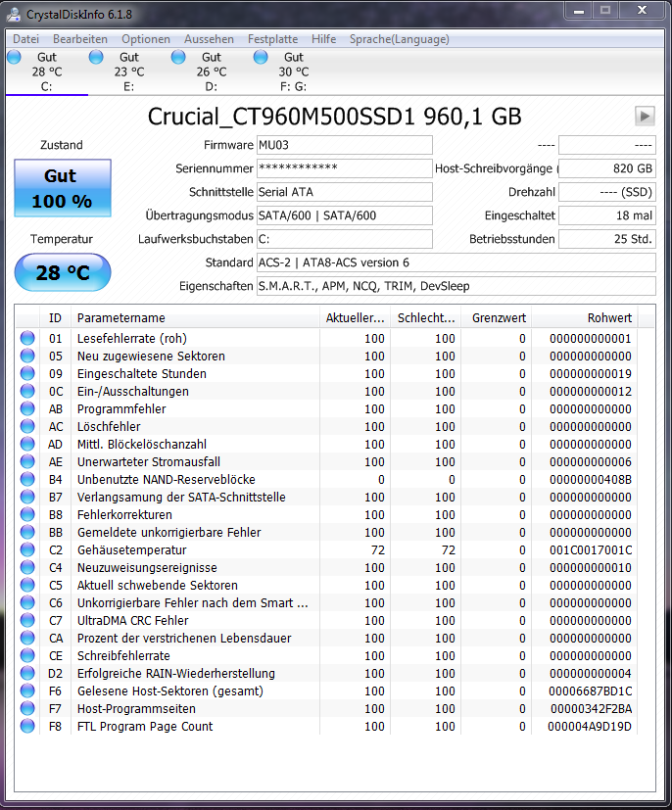Viewport: 672px width, 810px height.
Task: Click the Schnittstelle field Serial ATA
Action: (345, 192)
